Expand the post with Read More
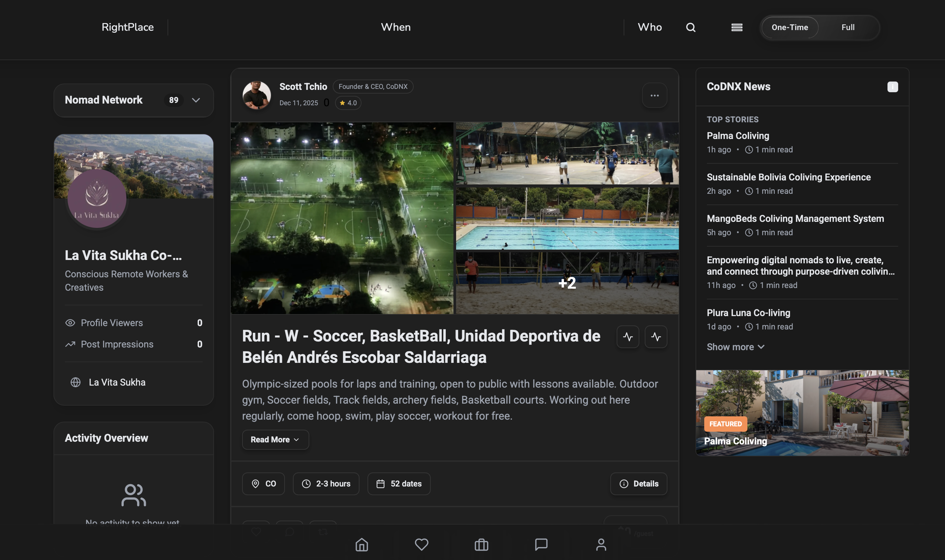The width and height of the screenshot is (945, 560). 275,440
